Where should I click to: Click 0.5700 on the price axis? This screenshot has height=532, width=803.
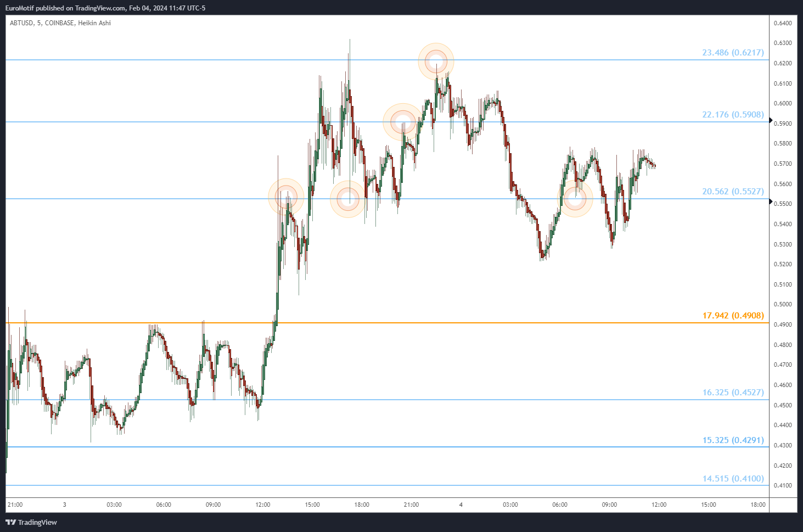click(x=783, y=164)
